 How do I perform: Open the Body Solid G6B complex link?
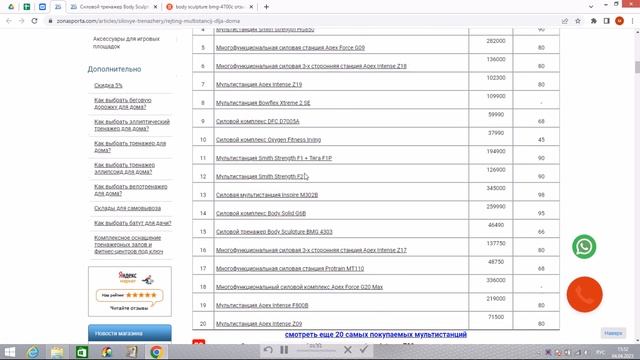coord(261,213)
